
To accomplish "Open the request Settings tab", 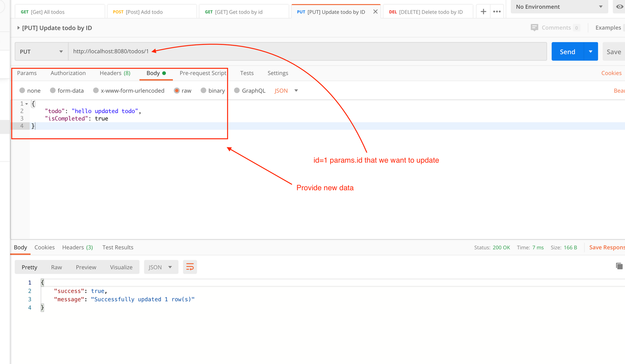I will [x=278, y=73].
